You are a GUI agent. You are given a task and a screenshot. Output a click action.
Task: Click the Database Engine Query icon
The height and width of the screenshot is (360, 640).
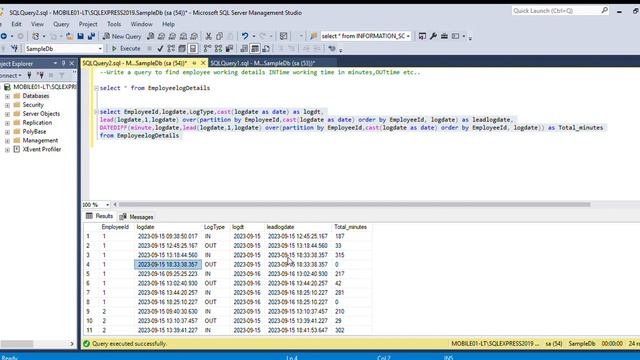151,36
